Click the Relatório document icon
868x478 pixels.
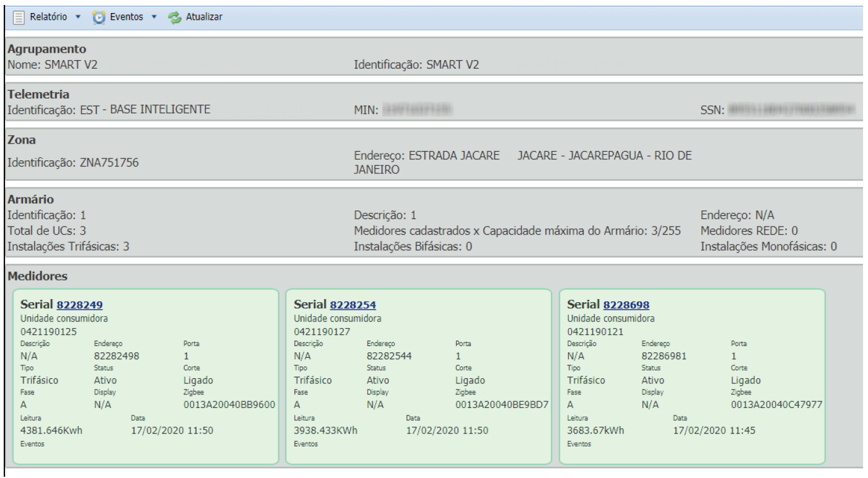click(19, 17)
